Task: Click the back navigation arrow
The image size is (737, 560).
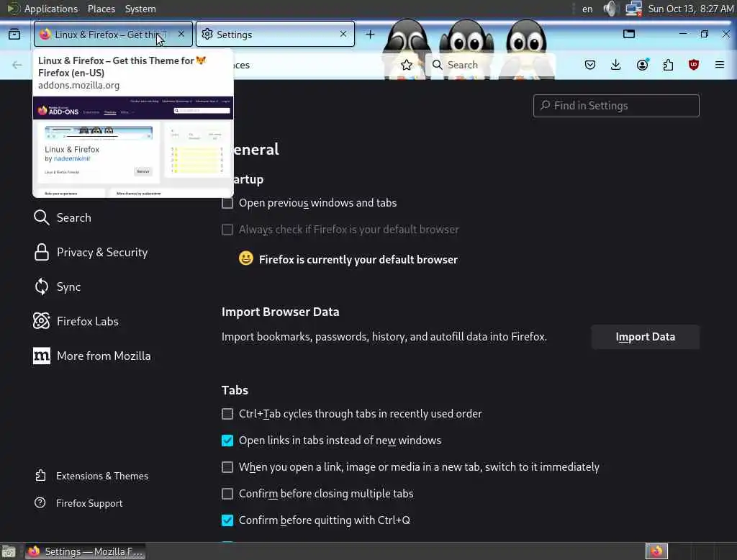Action: click(17, 65)
